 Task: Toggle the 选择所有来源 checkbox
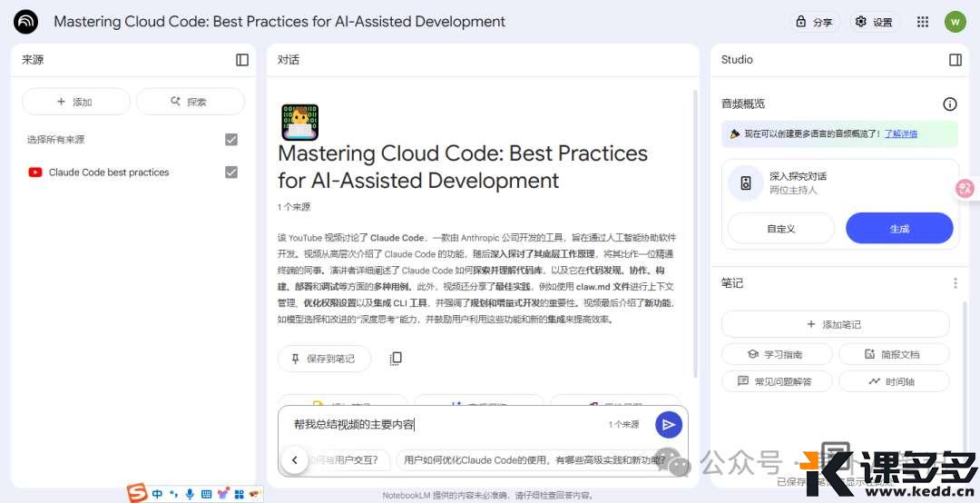coord(231,140)
